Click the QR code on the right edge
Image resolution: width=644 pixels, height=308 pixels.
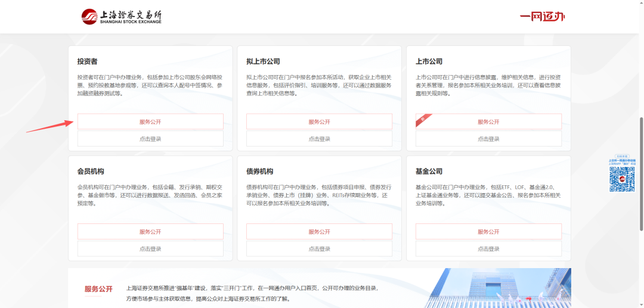click(x=621, y=179)
